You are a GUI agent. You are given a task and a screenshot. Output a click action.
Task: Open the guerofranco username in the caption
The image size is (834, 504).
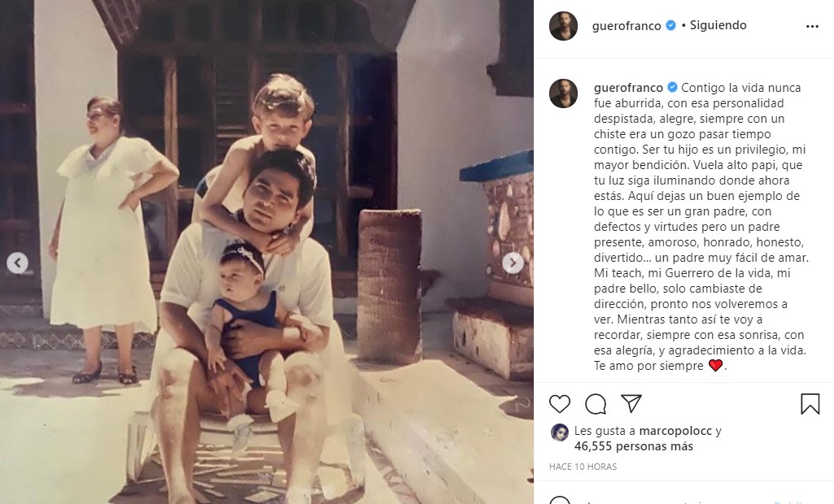point(629,88)
